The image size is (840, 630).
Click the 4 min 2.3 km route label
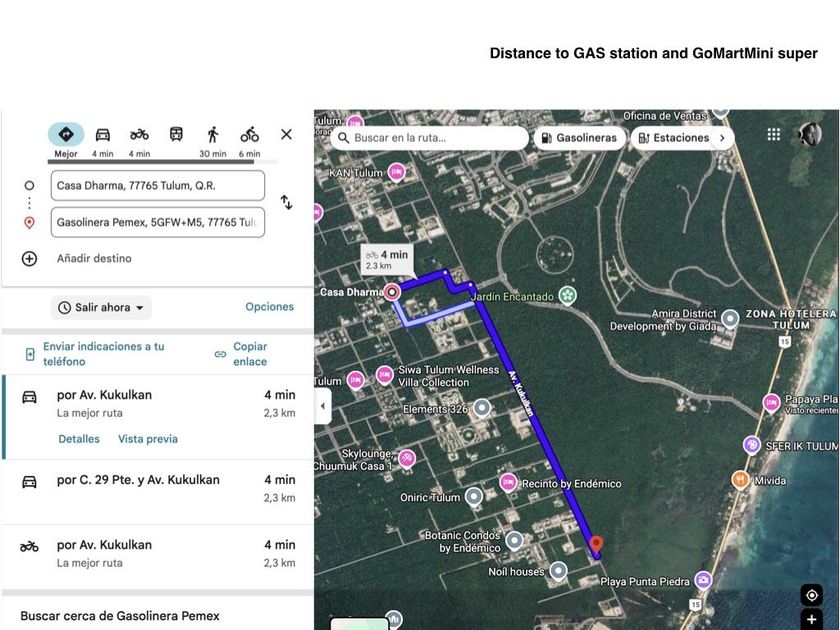click(x=388, y=259)
